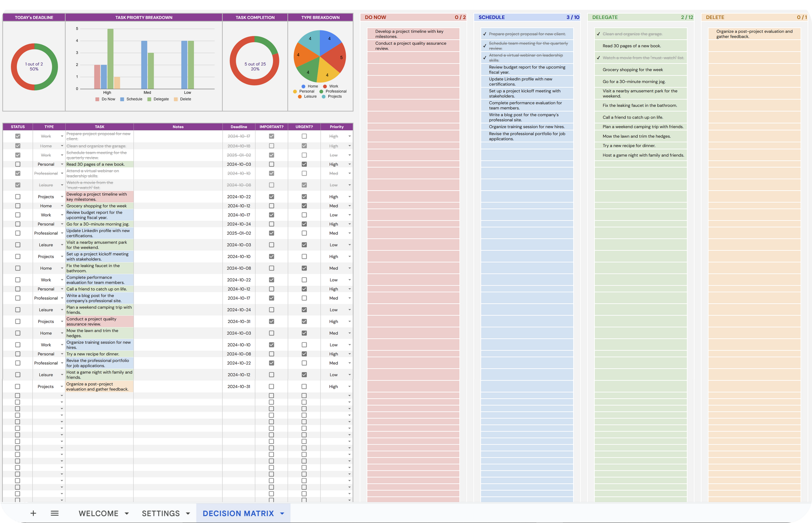Viewport: 812px width, 523px height.
Task: Toggle Urgent checkbox for Review budget report row
Action: click(x=304, y=215)
